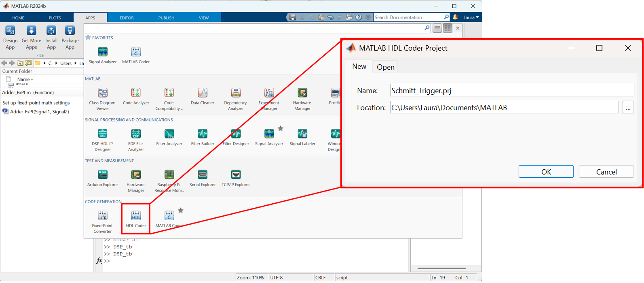644x283 pixels.
Task: Open the HDL Coder app
Action: (136, 219)
